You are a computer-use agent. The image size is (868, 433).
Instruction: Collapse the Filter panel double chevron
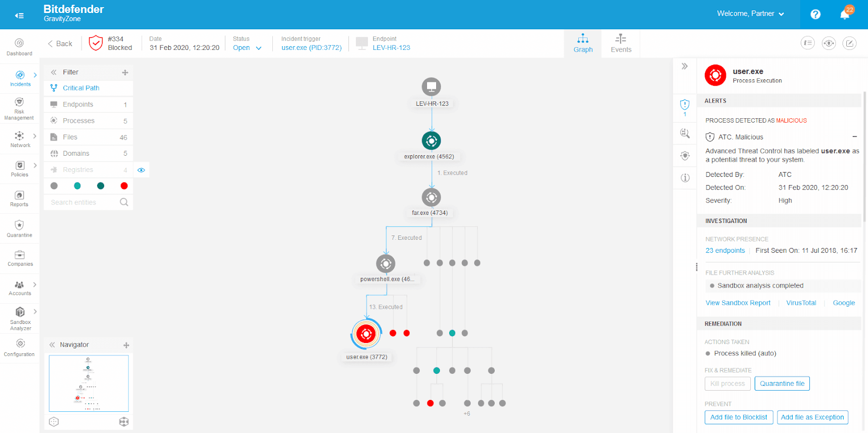(x=54, y=72)
